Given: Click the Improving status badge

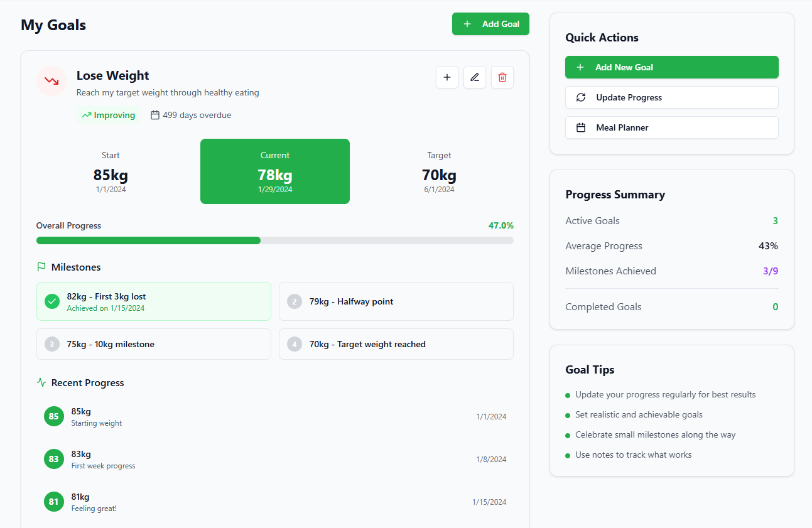Looking at the screenshot, I should 109,115.
